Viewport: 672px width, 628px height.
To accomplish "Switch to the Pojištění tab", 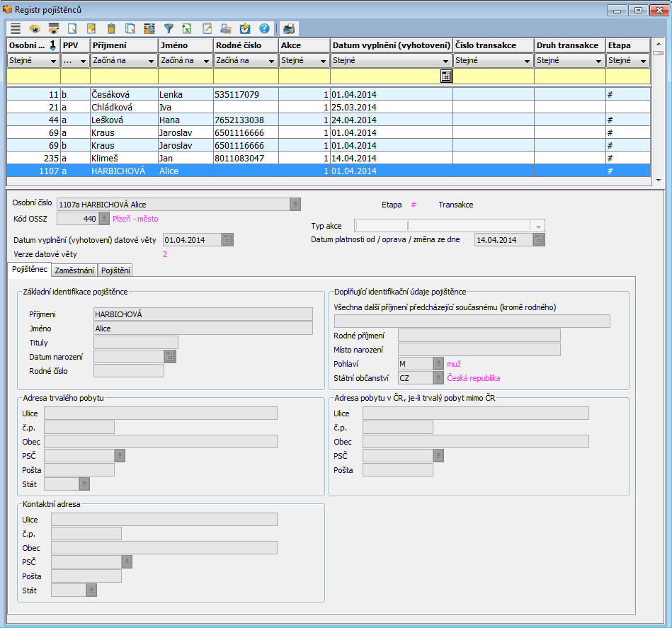I will coord(115,270).
